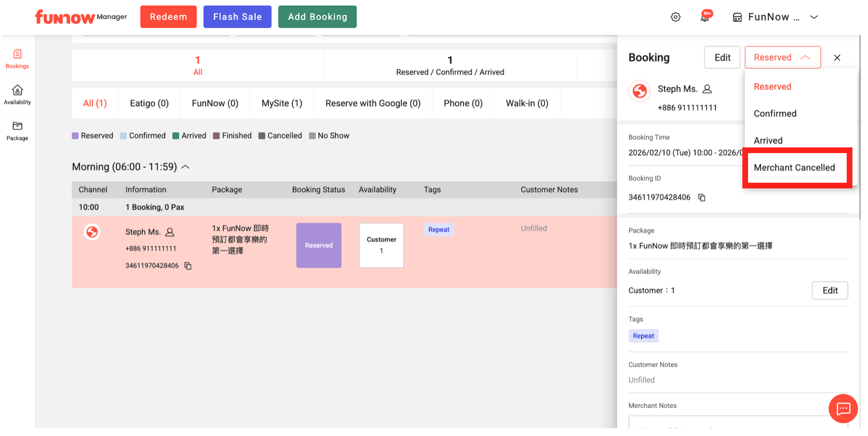Screen dimensions: 868x436
Task: Choose Confirmed from the status menu
Action: click(x=775, y=114)
